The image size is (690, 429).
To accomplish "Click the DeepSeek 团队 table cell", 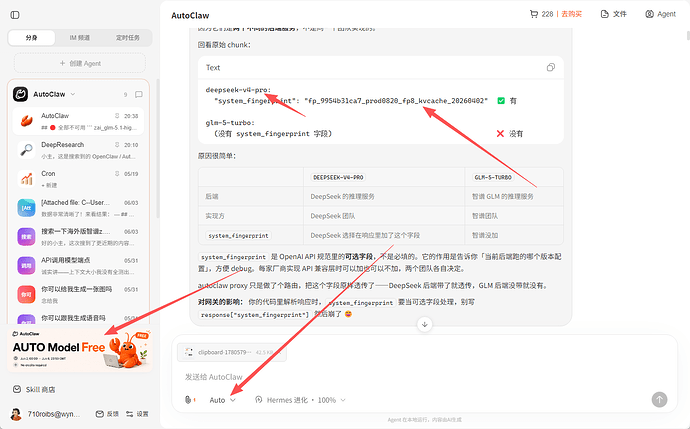I will tap(333, 216).
